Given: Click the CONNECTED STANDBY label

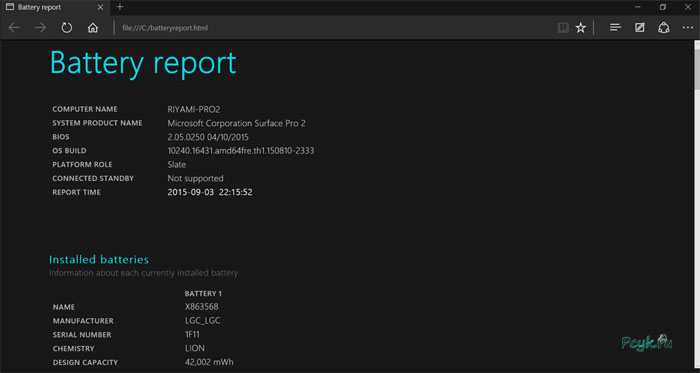Looking at the screenshot, I should click(93, 178).
